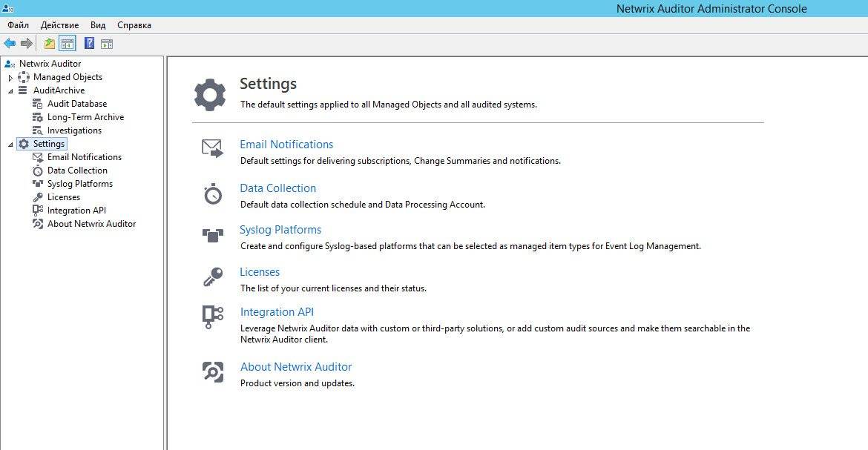Screen dimensions: 868x450
Task: Click the title bar application icon
Action: coord(7,8)
